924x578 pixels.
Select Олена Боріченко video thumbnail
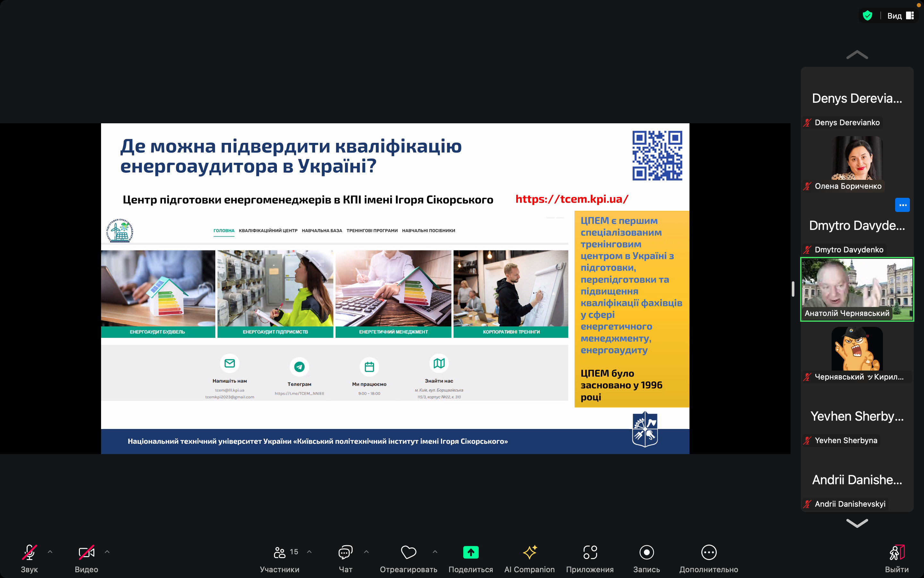(857, 158)
